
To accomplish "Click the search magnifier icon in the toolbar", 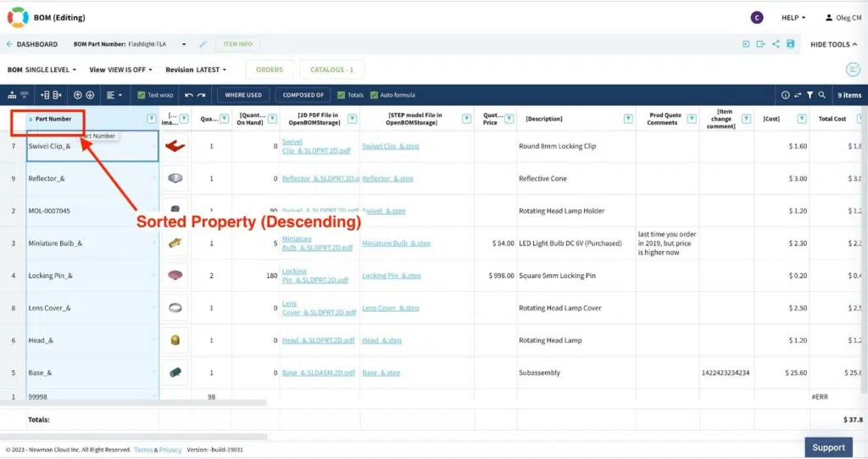I will (822, 95).
